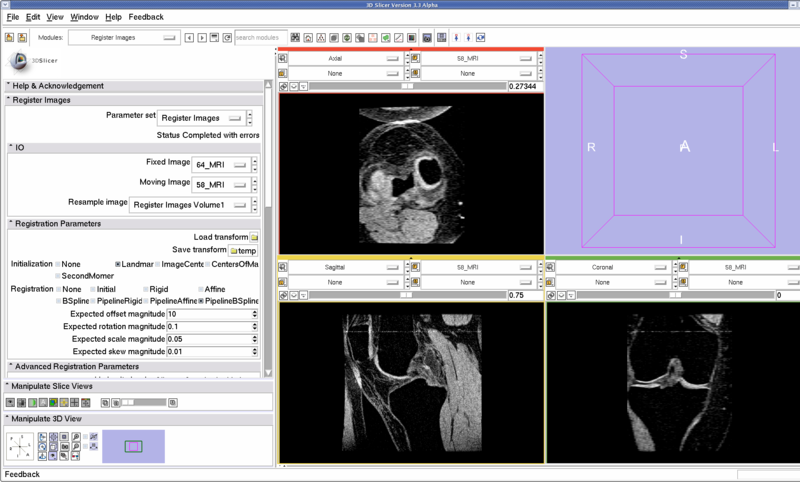Open the File menu
The image size is (800, 482).
(x=13, y=17)
